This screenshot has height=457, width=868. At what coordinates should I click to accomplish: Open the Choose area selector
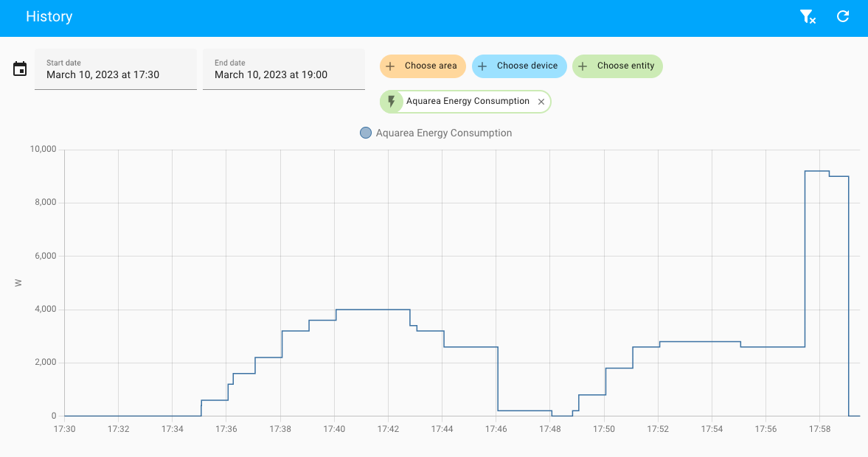pyautogui.click(x=422, y=66)
